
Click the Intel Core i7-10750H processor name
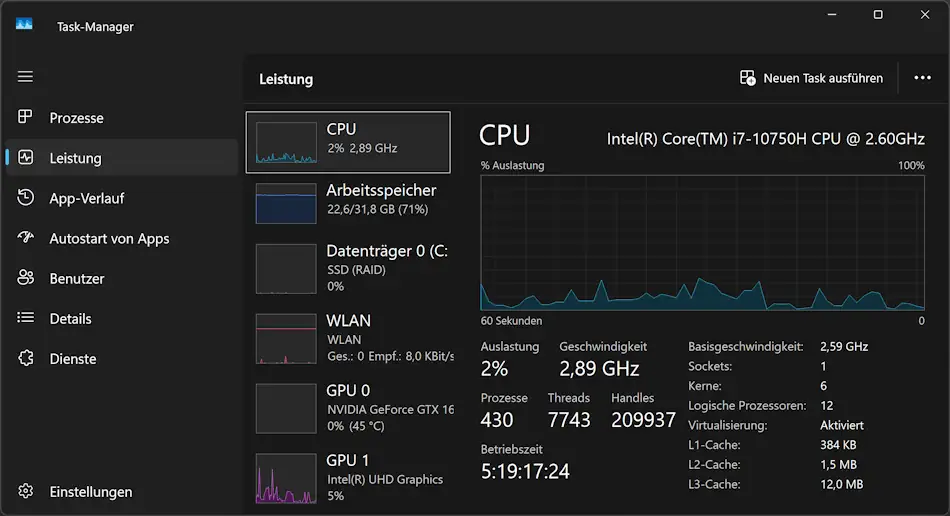765,139
